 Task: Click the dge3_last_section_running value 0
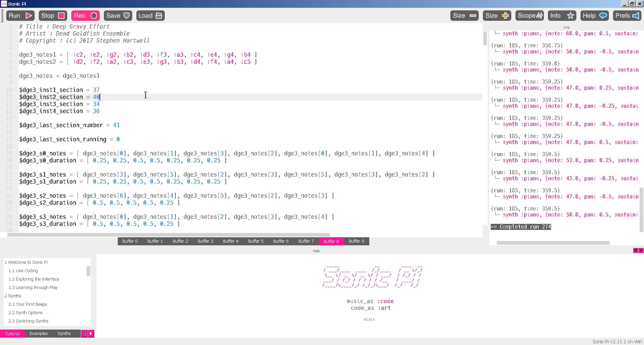pyautogui.click(x=118, y=139)
